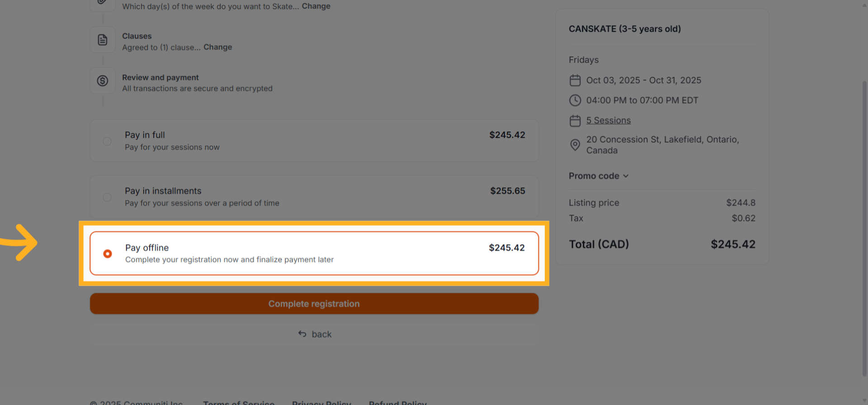Expand the Promo code section
Image resolution: width=868 pixels, height=405 pixels.
(x=594, y=176)
